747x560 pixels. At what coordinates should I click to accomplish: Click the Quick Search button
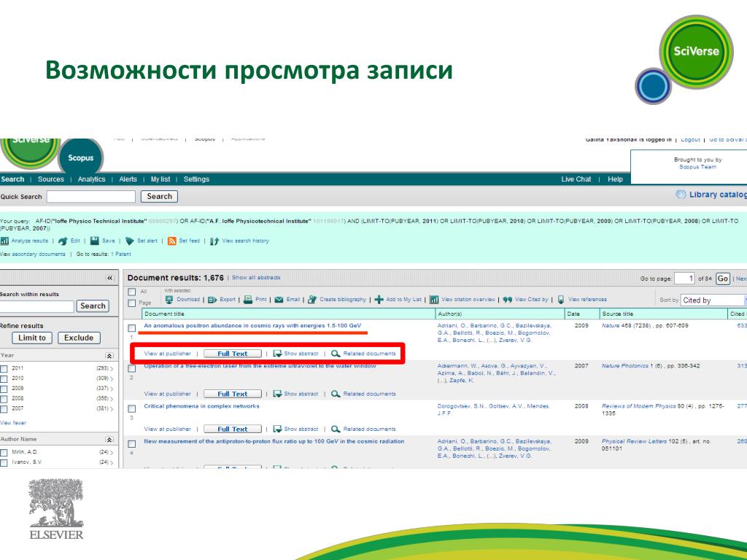coord(159,196)
